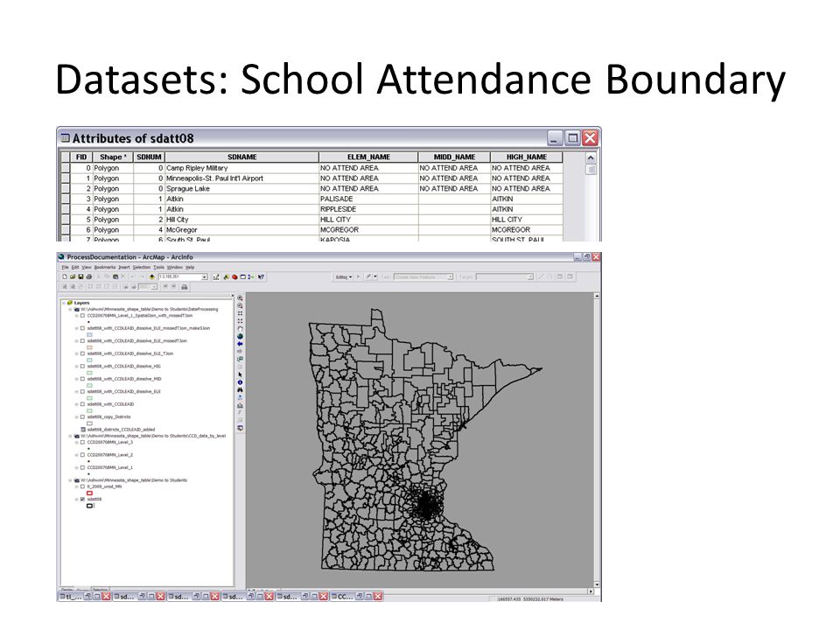Open the red ArcToolbox icon
Viewport: 840px width, 630px height.
tap(234, 277)
